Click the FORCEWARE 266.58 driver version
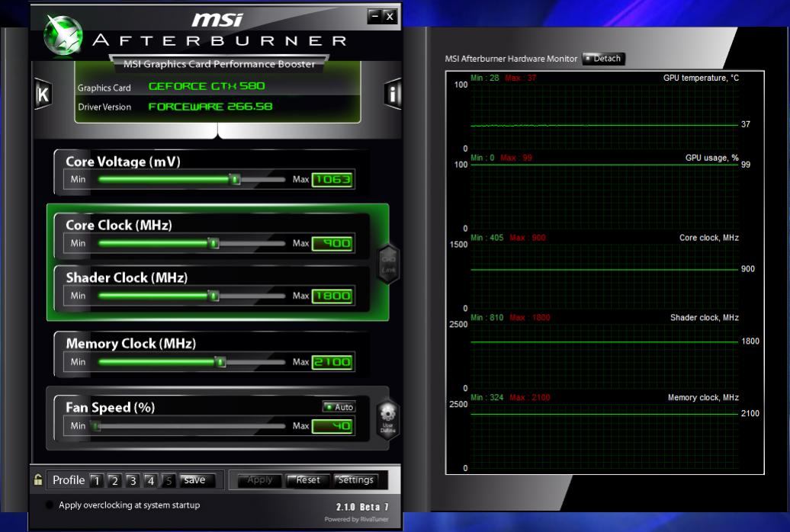Image resolution: width=790 pixels, height=532 pixels. pyautogui.click(x=210, y=107)
